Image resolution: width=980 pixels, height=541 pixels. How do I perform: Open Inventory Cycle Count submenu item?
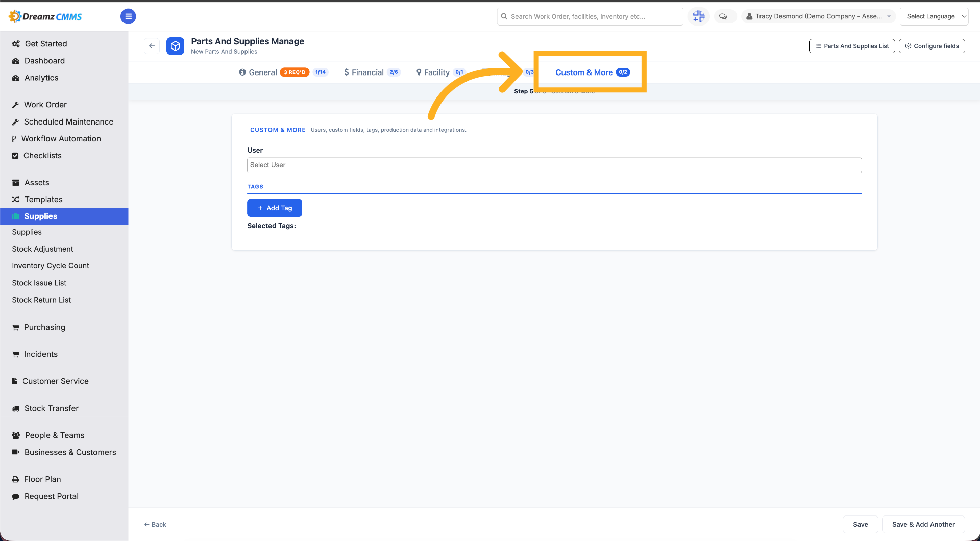pyautogui.click(x=51, y=266)
